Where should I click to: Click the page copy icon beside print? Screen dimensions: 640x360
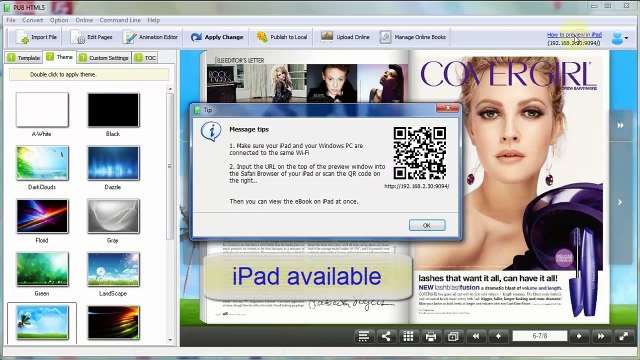point(453,336)
